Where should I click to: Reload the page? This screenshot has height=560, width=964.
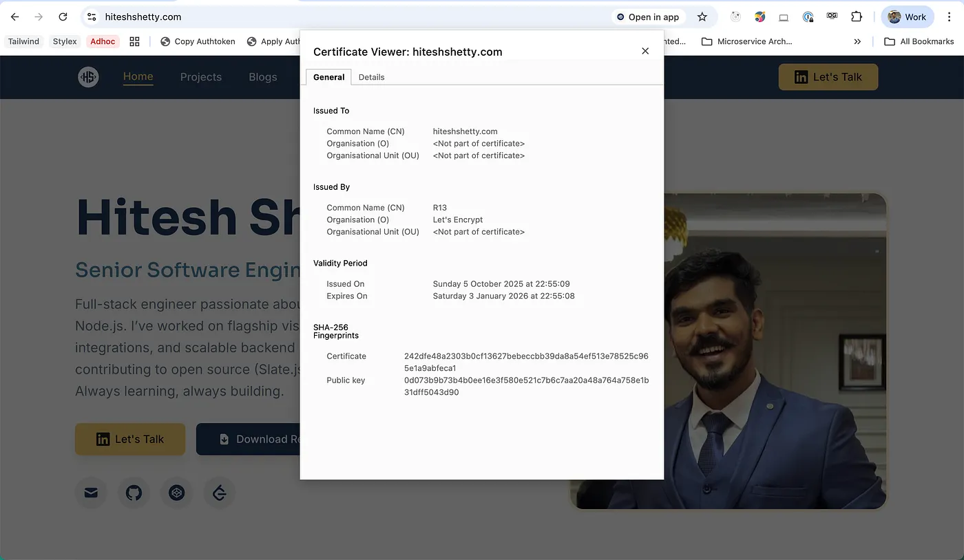63,17
